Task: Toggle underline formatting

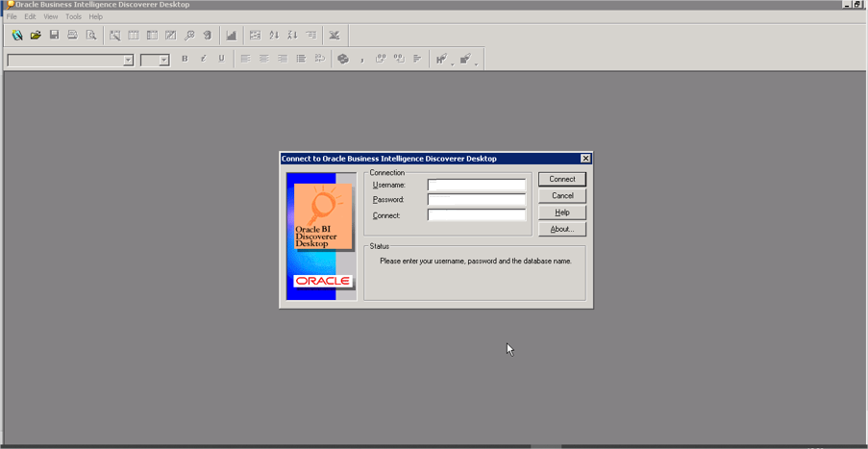Action: tap(221, 59)
